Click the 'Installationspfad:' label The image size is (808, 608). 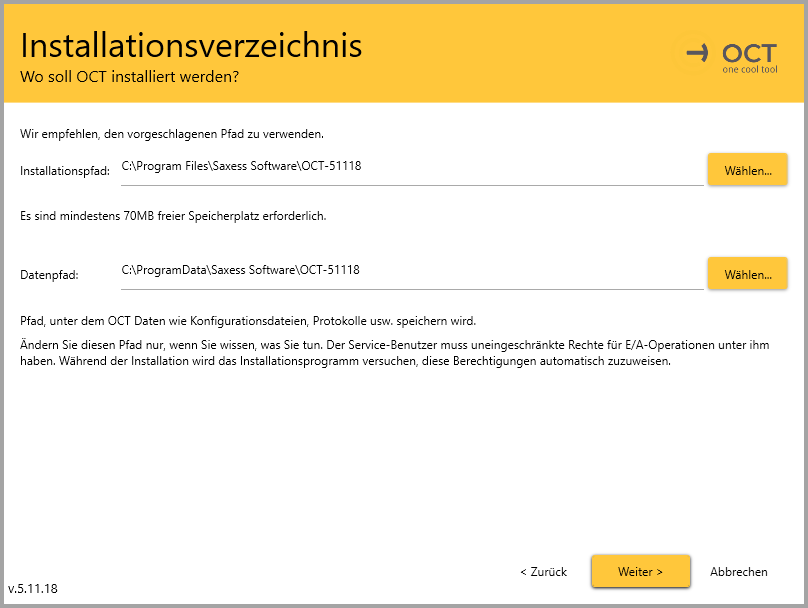tap(65, 171)
